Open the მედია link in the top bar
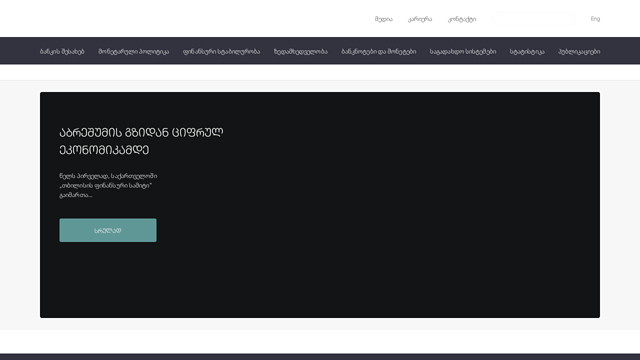 pyautogui.click(x=383, y=19)
